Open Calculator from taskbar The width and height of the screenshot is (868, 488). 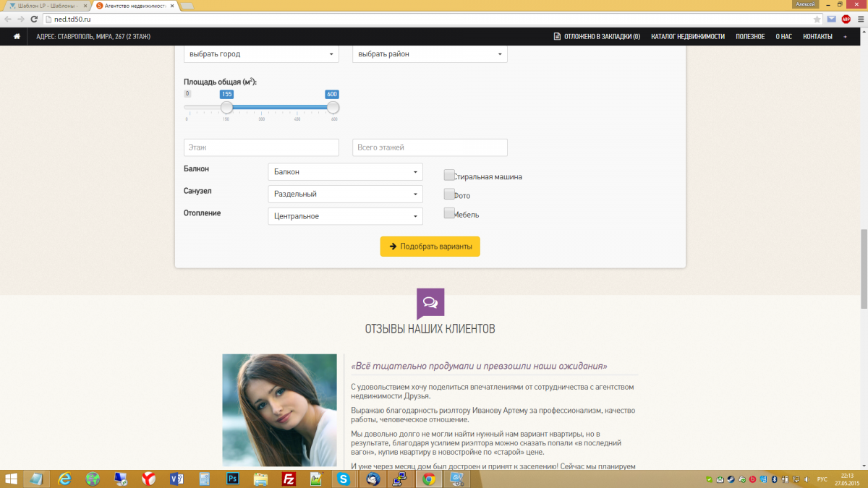tap(204, 479)
